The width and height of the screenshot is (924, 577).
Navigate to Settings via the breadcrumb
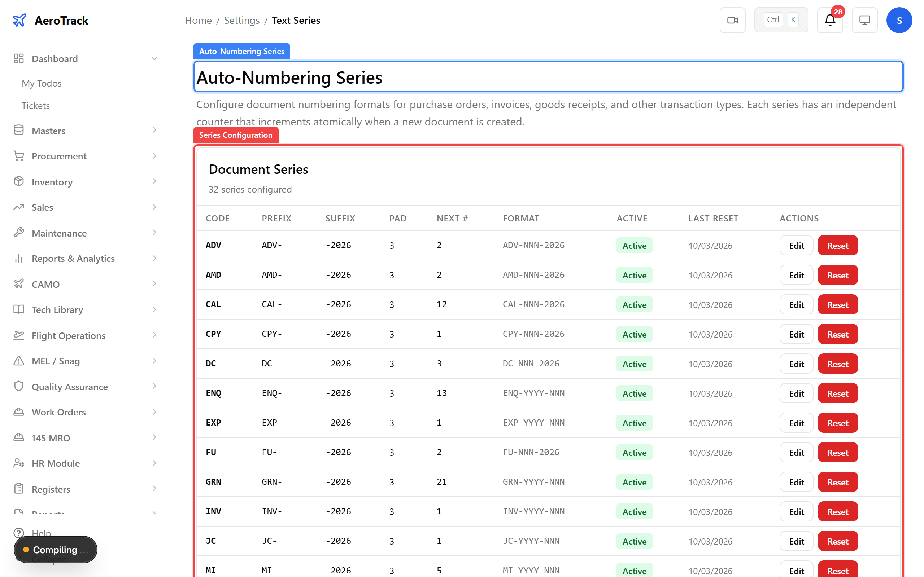pos(242,20)
